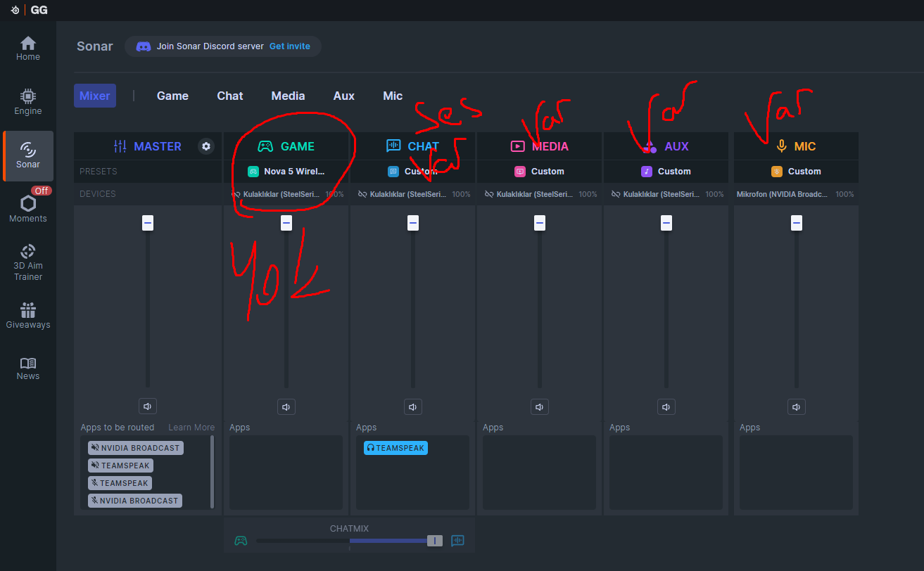Image resolution: width=924 pixels, height=571 pixels.
Task: Toggle the Media device link icon
Action: click(489, 194)
